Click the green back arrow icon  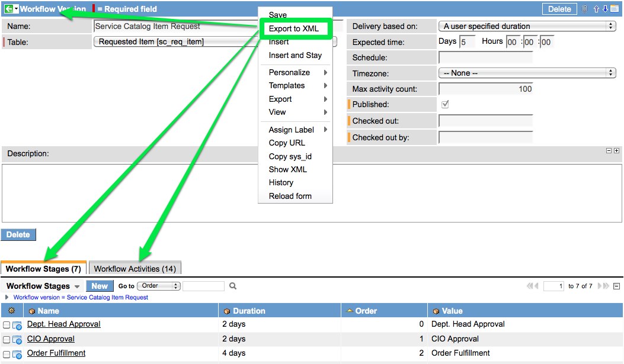(x=9, y=9)
